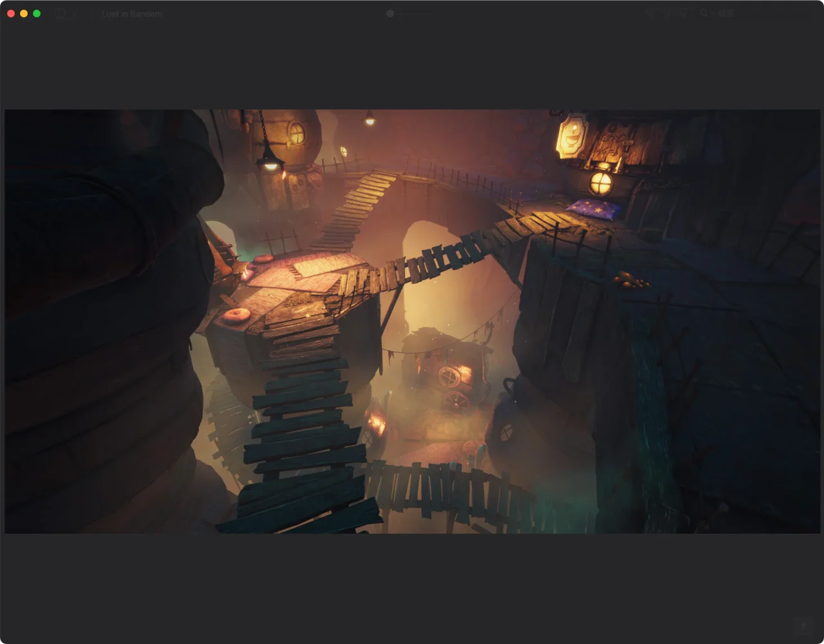Click the slider knob in the title bar
This screenshot has width=824, height=644.
(x=389, y=14)
